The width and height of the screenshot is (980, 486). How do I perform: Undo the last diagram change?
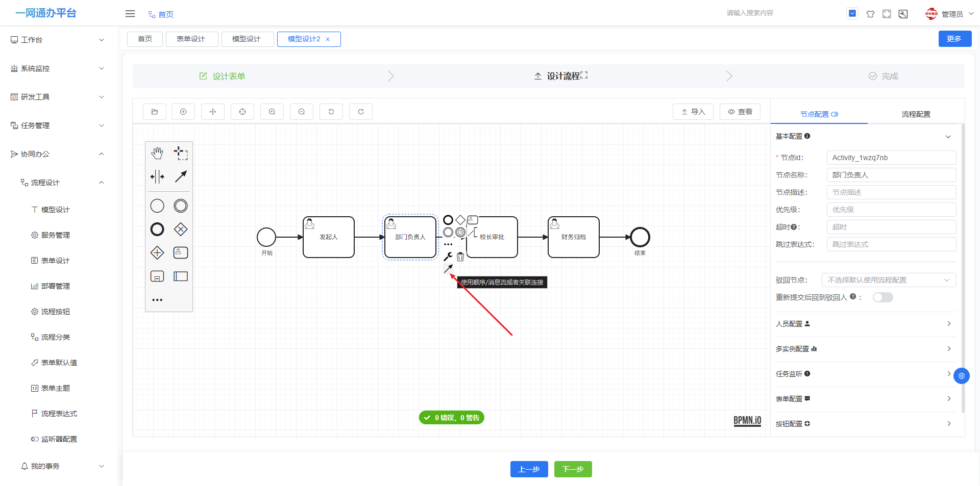[331, 112]
